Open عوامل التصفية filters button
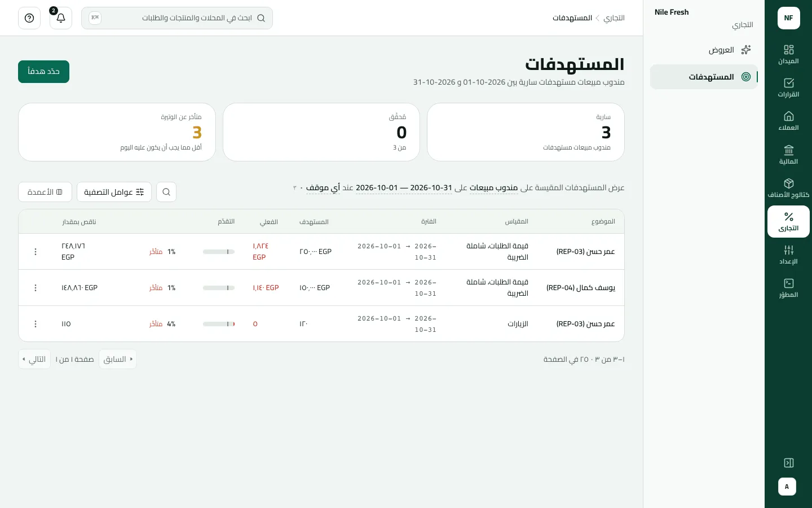 click(114, 192)
